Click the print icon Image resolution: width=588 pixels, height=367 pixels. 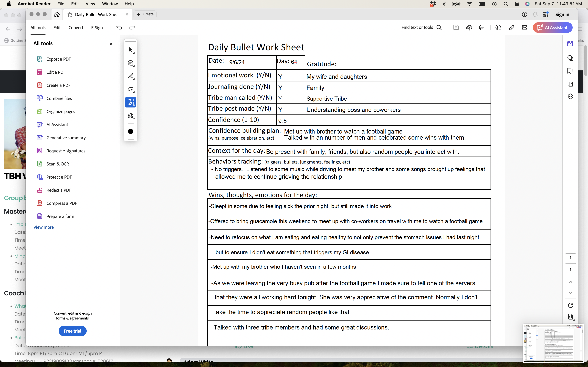482,28
